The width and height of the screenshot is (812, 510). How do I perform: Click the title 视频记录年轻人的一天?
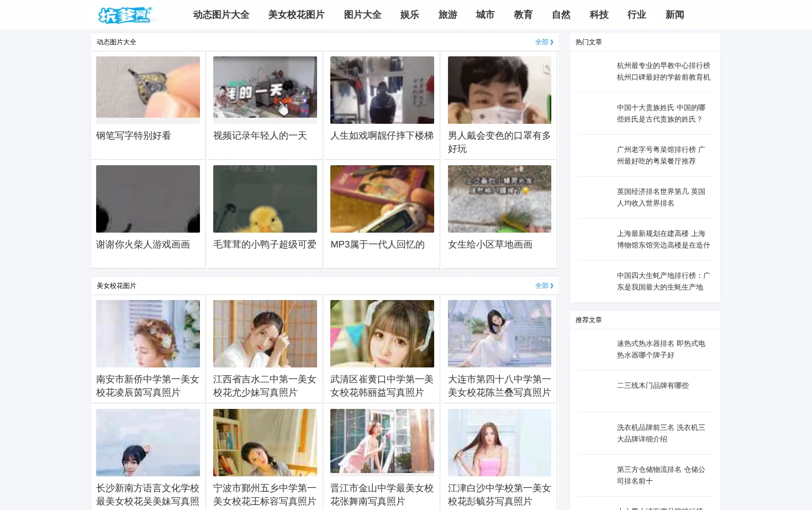[260, 135]
